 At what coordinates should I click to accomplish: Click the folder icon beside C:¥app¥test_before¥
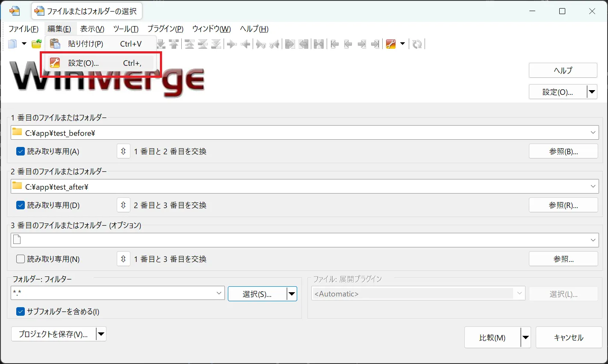17,132
